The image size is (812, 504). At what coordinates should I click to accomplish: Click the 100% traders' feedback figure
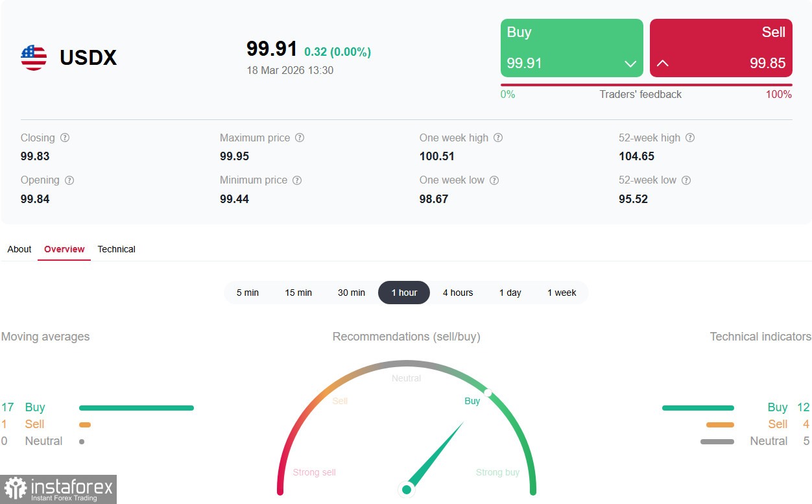pyautogui.click(x=779, y=95)
